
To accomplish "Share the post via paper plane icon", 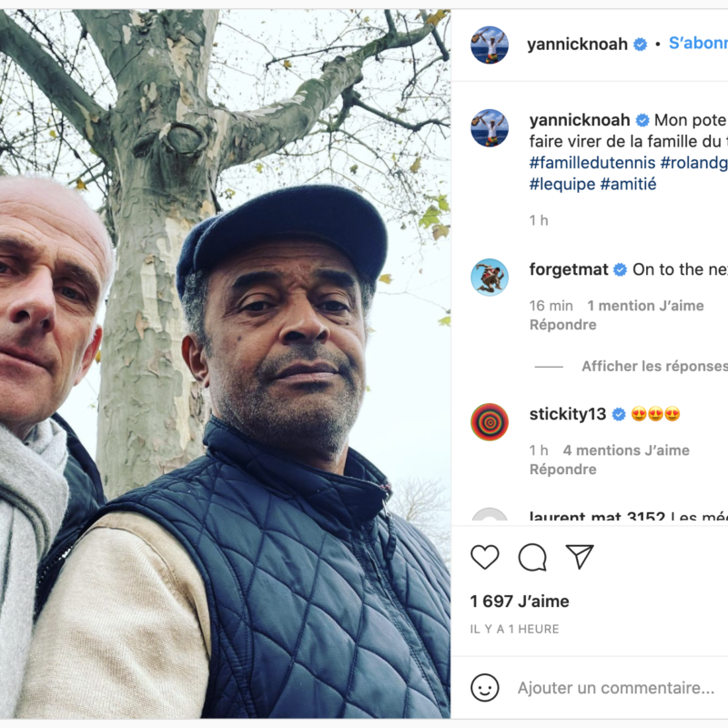I will click(580, 556).
